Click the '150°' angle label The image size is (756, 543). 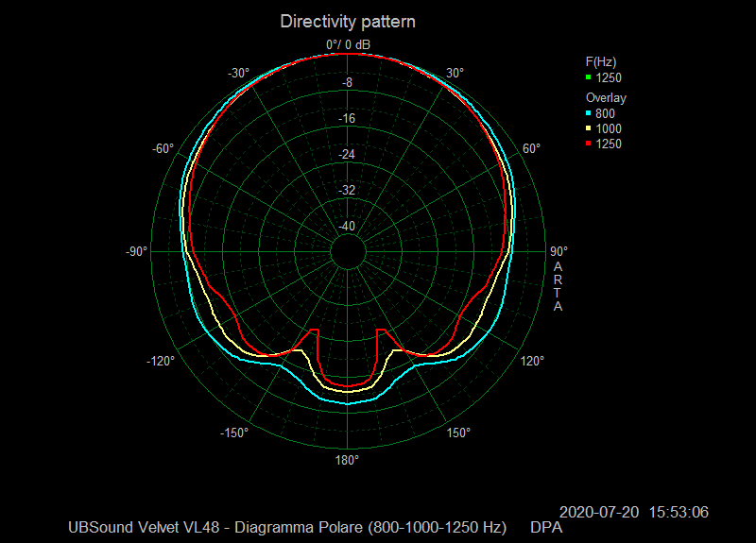(x=458, y=433)
